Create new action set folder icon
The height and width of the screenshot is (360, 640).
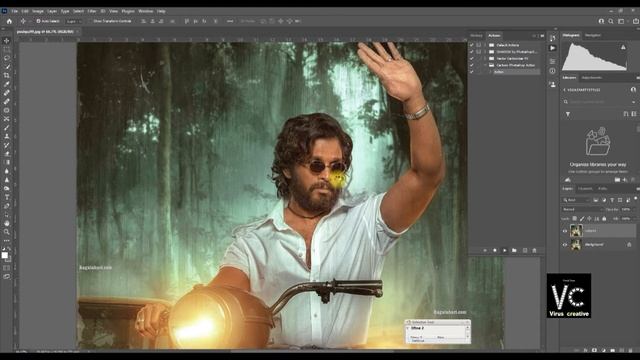coord(514,250)
